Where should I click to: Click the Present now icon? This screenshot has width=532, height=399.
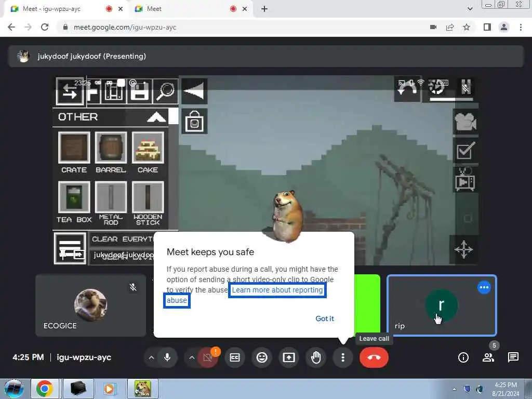pyautogui.click(x=289, y=357)
